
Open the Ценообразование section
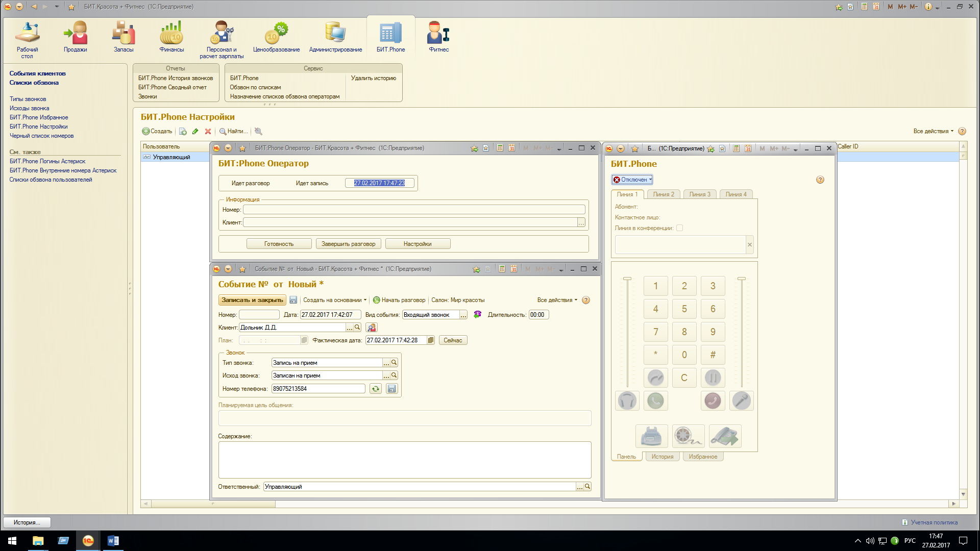[x=276, y=37]
